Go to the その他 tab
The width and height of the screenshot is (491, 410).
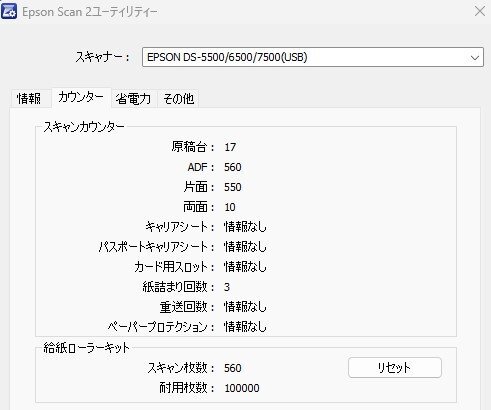pos(178,99)
